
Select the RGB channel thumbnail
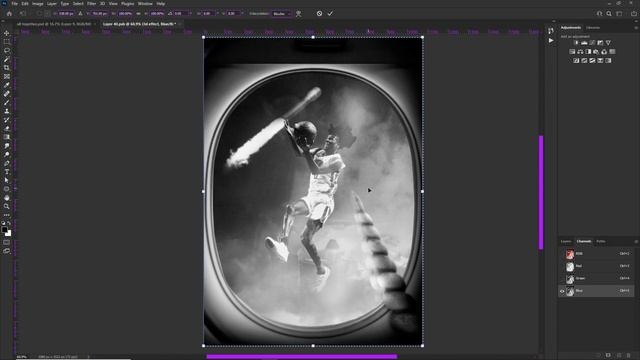click(570, 254)
